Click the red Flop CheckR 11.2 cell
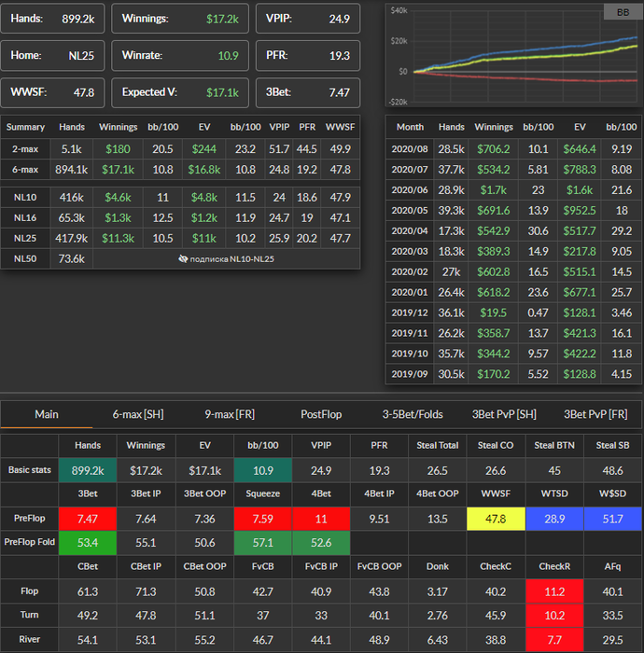This screenshot has width=644, height=653. click(x=553, y=591)
